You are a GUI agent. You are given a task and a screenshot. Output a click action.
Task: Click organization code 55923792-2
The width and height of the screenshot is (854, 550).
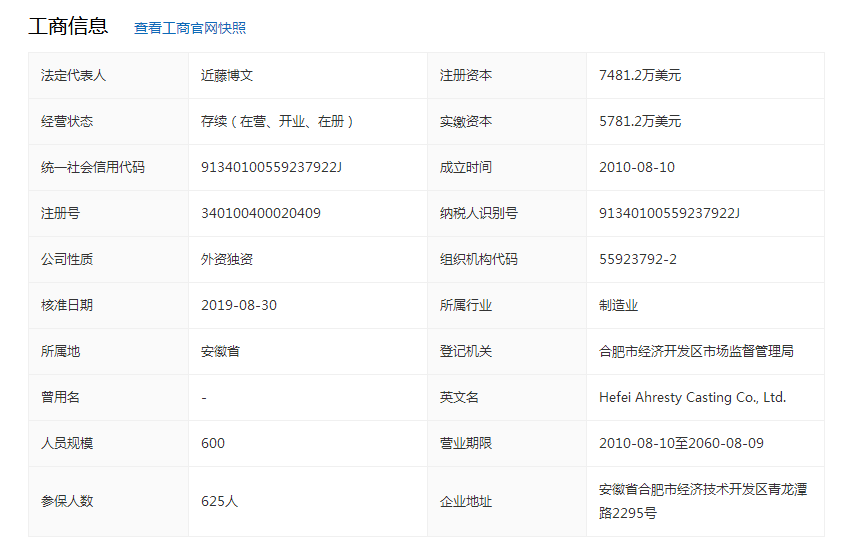pyautogui.click(x=638, y=259)
